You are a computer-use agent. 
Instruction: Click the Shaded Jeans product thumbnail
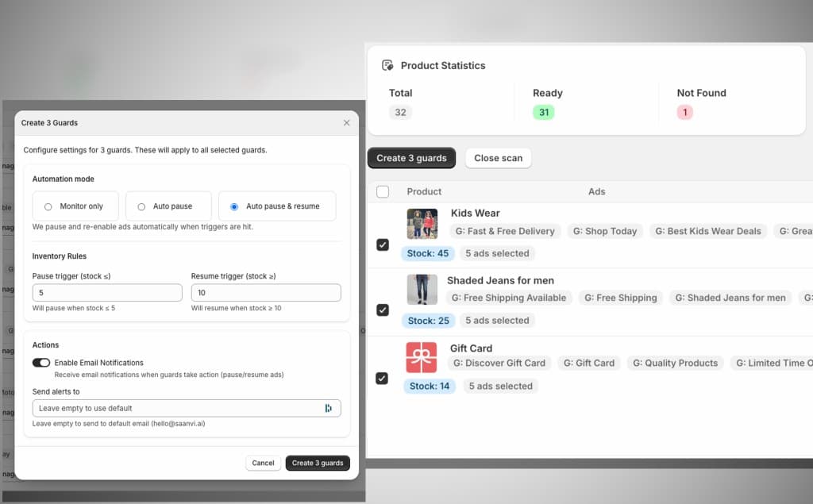click(422, 290)
